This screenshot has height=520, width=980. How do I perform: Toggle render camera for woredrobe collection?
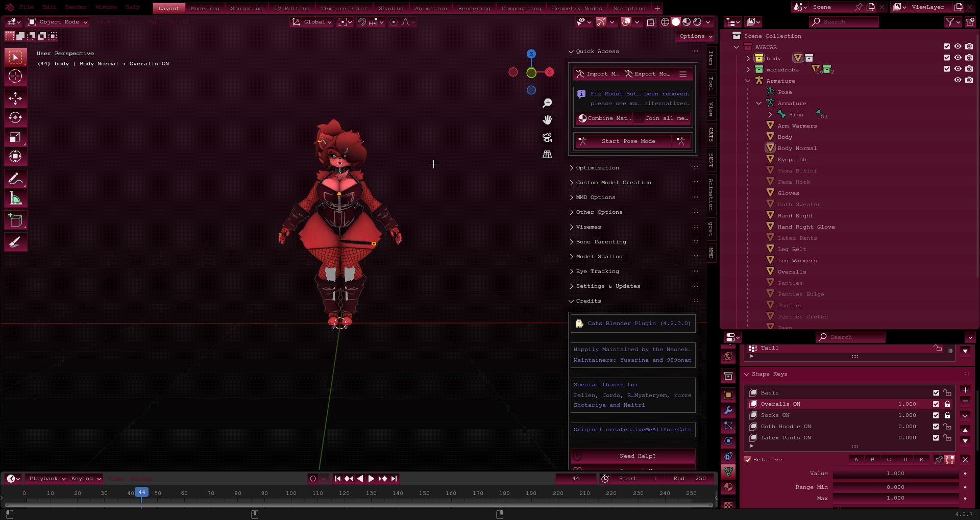[969, 69]
